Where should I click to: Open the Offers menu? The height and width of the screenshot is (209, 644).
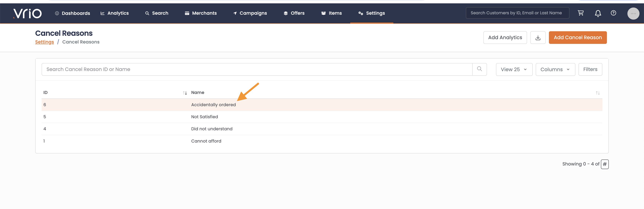(294, 13)
